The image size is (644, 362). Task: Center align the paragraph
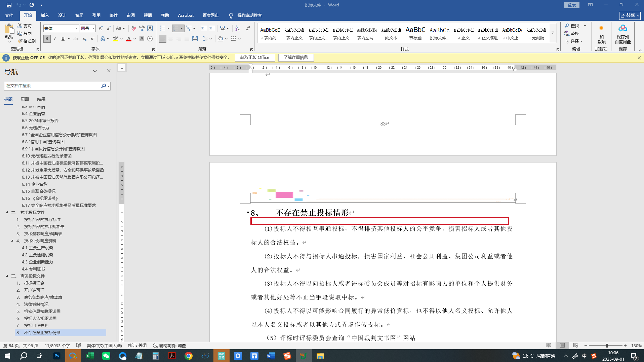171,39
